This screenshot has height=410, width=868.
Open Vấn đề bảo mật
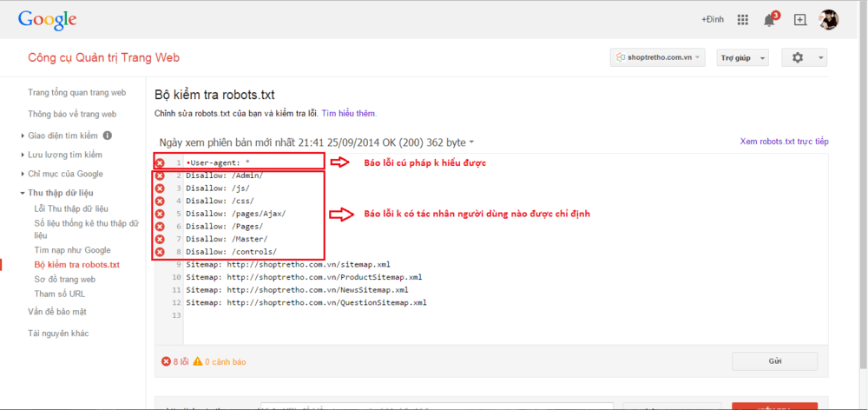[x=57, y=312]
